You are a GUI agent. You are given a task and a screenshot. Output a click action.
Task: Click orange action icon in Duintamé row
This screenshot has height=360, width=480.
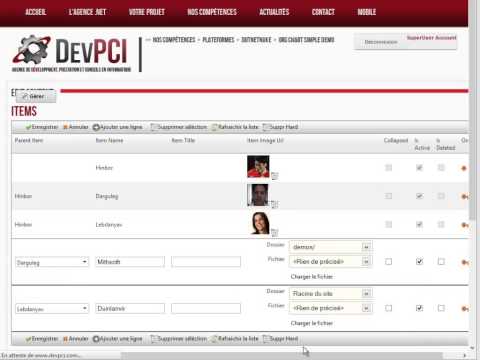[x=464, y=309]
